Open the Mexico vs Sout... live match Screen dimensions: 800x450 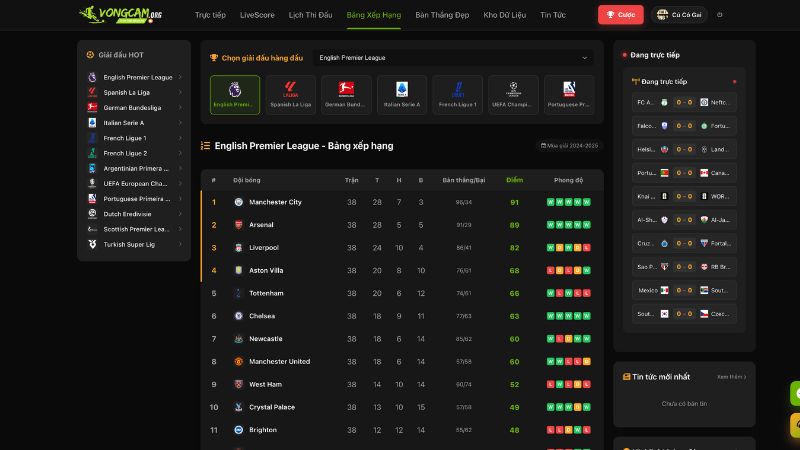coord(684,290)
